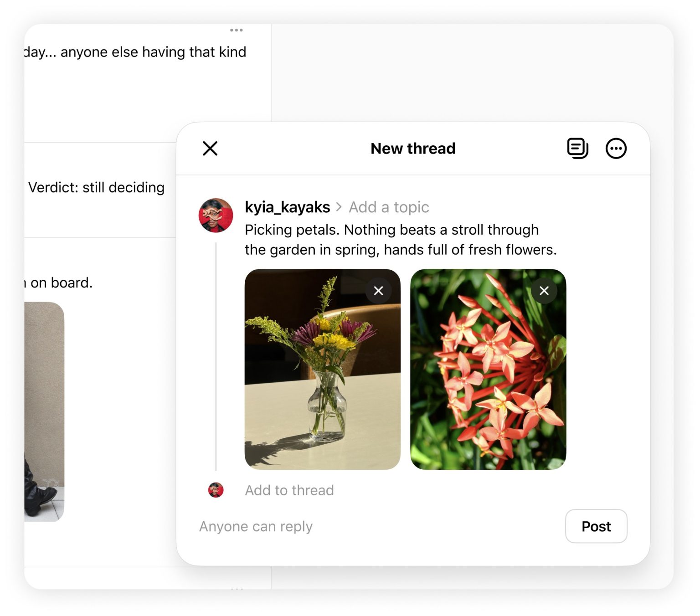This screenshot has height=616, width=700.
Task: Click the Picking petals post text
Action: (392, 240)
